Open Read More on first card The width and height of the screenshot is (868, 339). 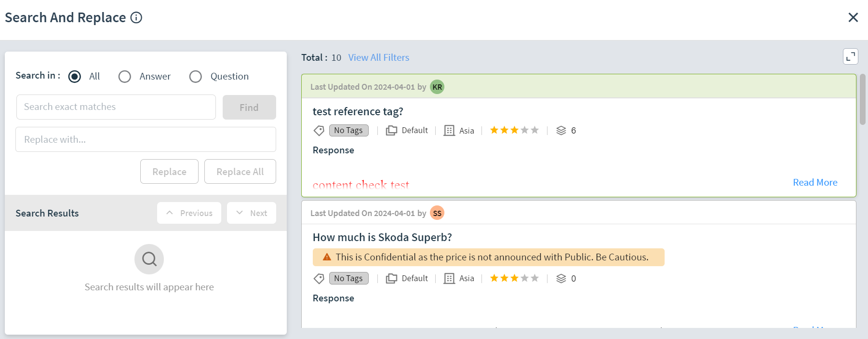[x=815, y=182]
